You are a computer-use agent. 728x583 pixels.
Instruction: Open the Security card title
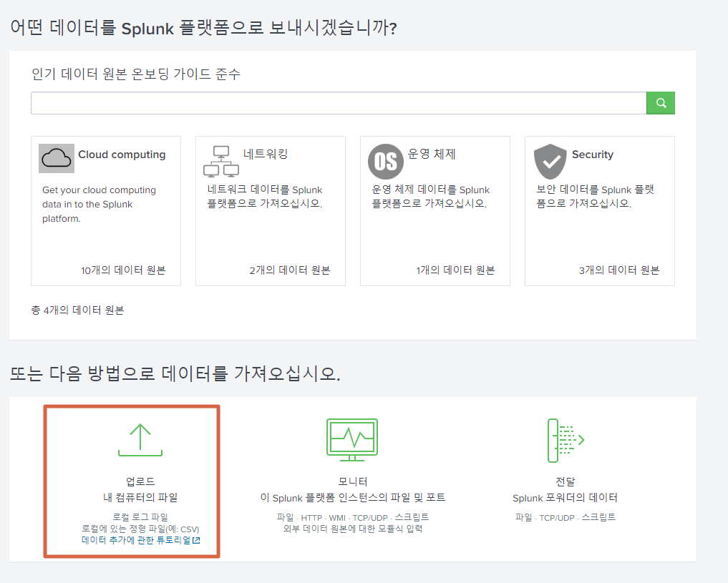pyautogui.click(x=593, y=155)
